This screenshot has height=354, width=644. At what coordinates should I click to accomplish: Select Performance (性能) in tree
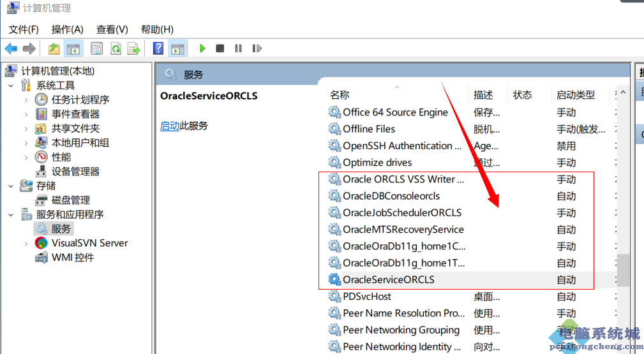tap(61, 157)
